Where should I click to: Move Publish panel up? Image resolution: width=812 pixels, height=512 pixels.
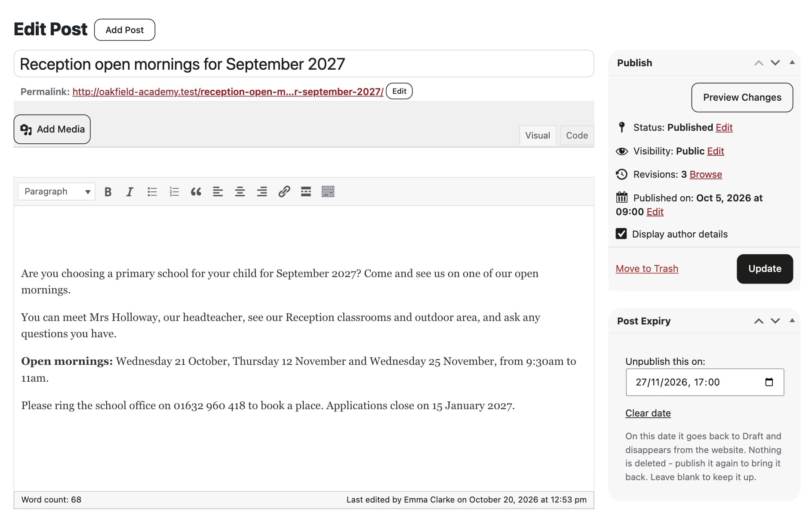tap(759, 63)
